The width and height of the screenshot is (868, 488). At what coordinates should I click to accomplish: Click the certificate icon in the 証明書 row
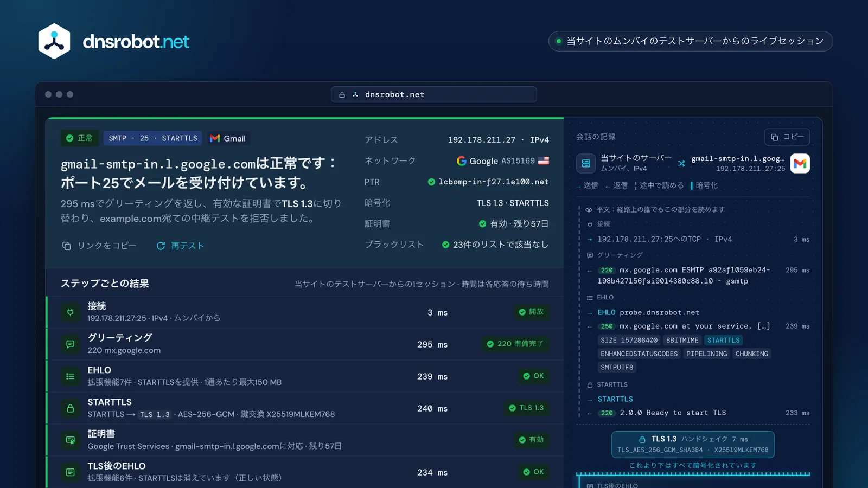70,440
